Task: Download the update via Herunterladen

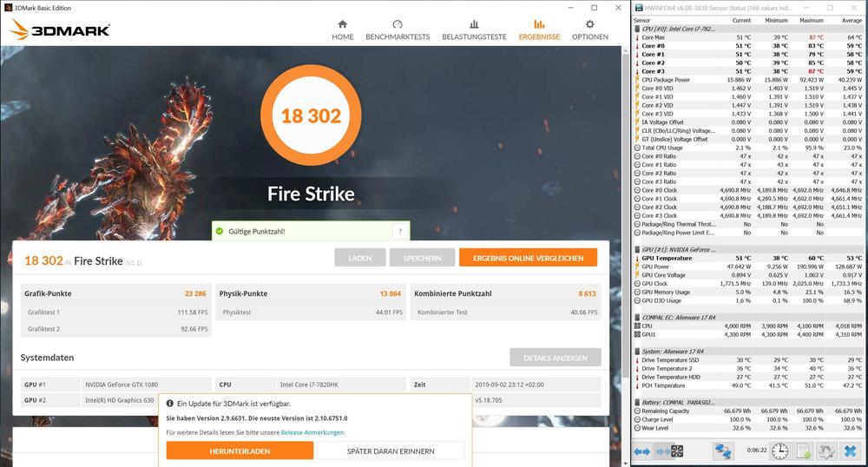Action: (240, 451)
